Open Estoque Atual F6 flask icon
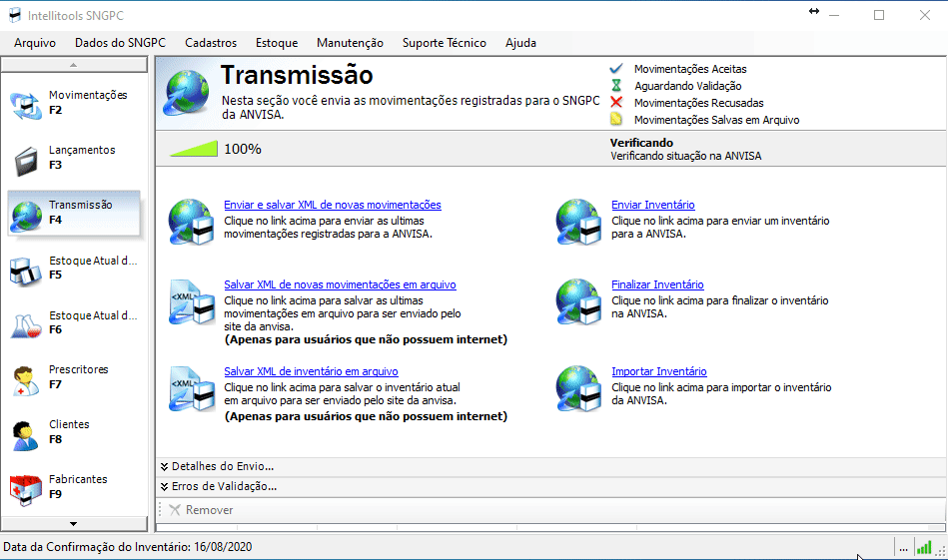The image size is (948, 560). coord(25,325)
